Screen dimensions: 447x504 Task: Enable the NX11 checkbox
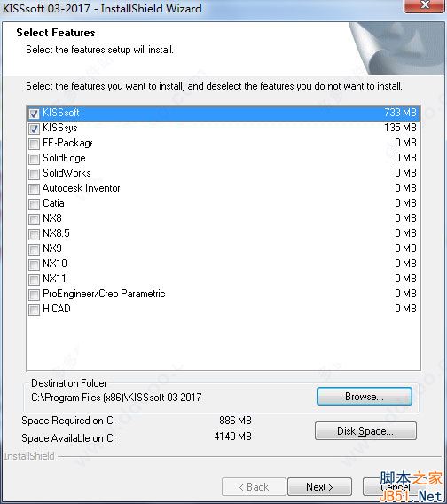[x=34, y=280]
